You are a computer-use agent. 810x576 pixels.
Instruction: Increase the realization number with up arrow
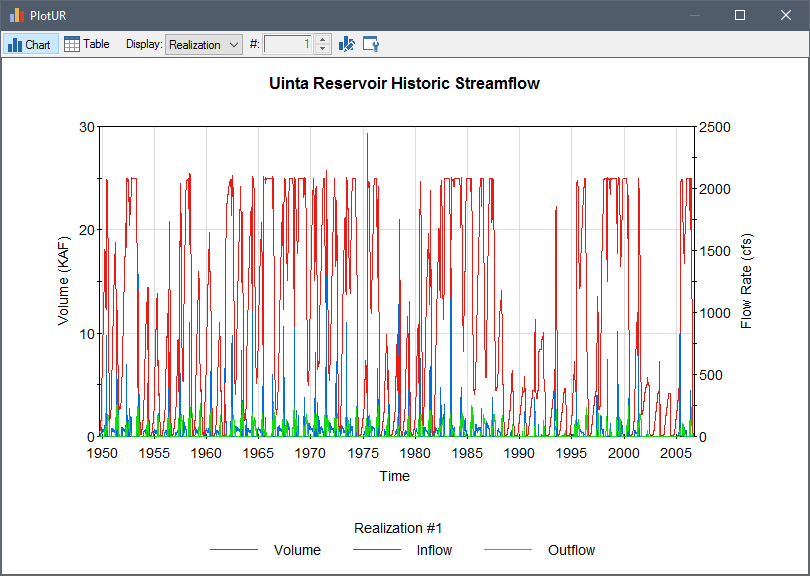[x=323, y=40]
